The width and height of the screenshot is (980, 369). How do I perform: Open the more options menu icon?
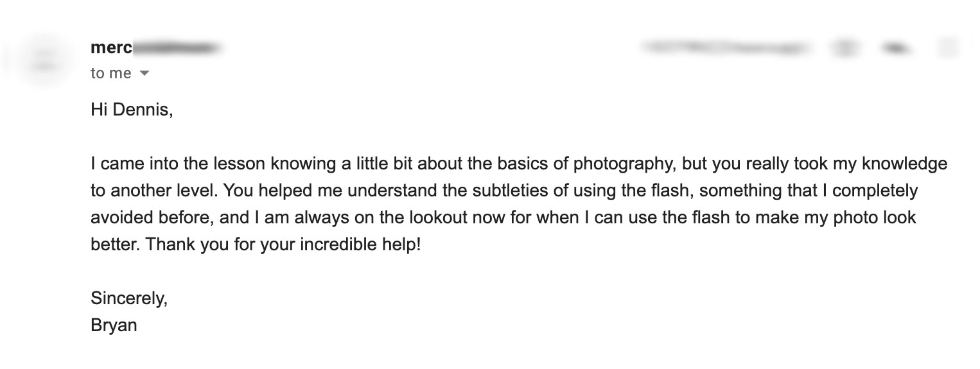click(947, 47)
